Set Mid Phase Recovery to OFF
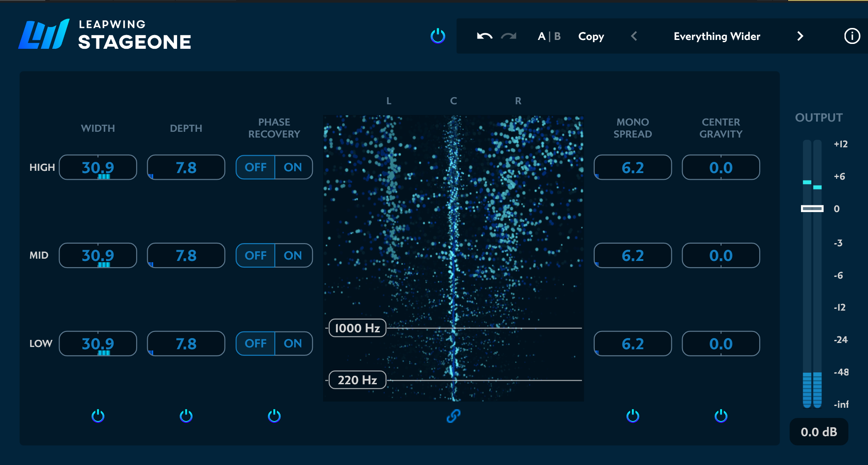The height and width of the screenshot is (465, 868). tap(256, 256)
